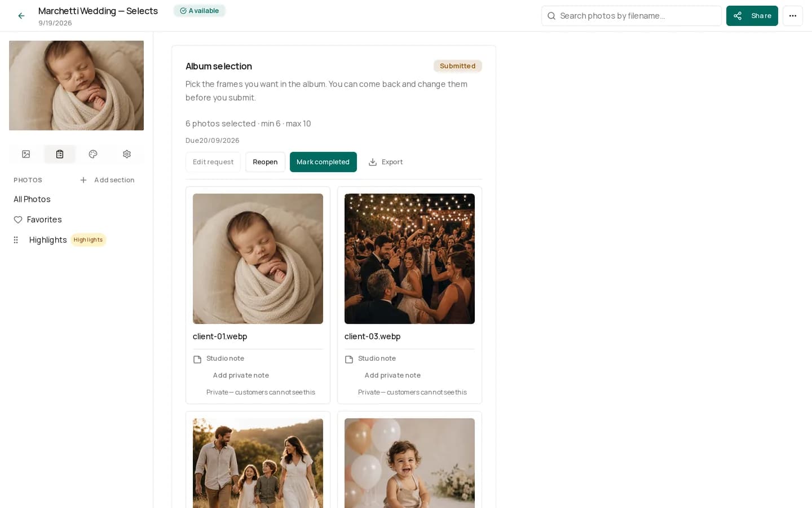The width and height of the screenshot is (812, 508).
Task: Open the gear settings icon tab
Action: pyautogui.click(x=127, y=154)
